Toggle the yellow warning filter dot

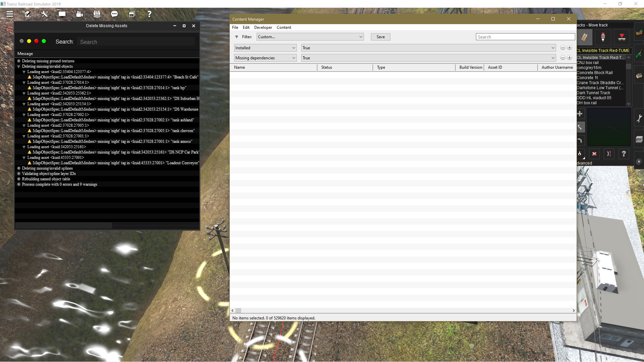click(x=29, y=41)
